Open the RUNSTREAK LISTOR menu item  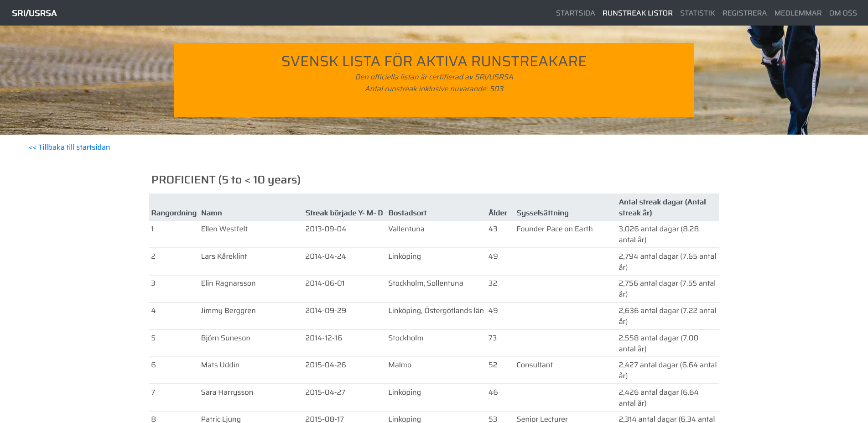637,13
